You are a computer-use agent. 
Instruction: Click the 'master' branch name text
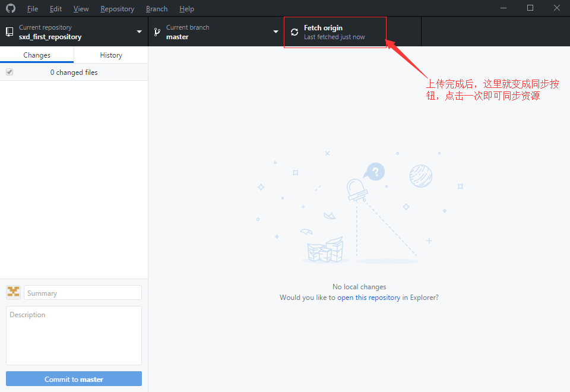(178, 37)
